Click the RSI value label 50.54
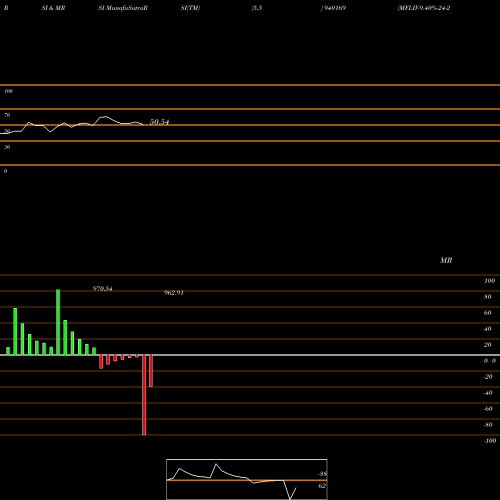Viewport: 500px width, 500px height. [x=159, y=122]
